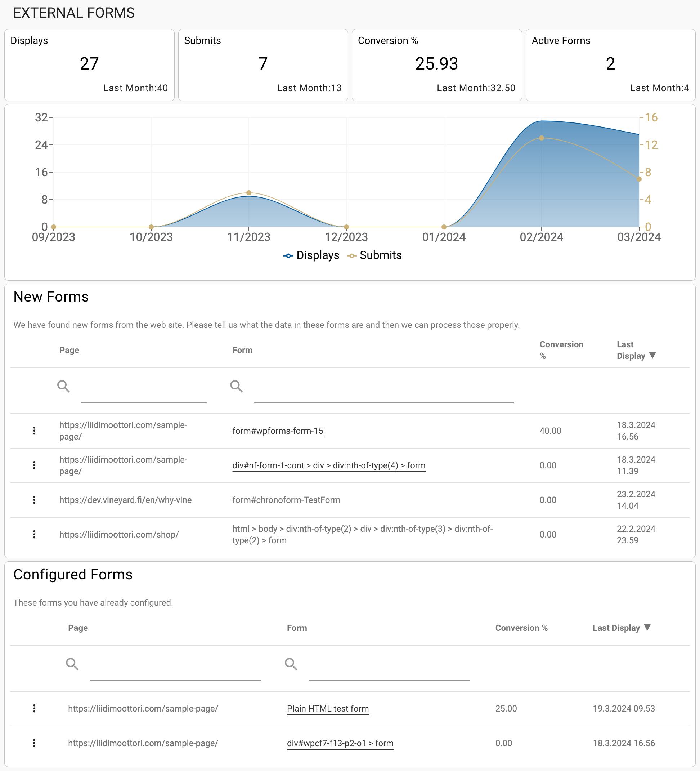Toggle sort arrow on New Forms Last Display
Image resolution: width=700 pixels, height=771 pixels.
coord(652,355)
